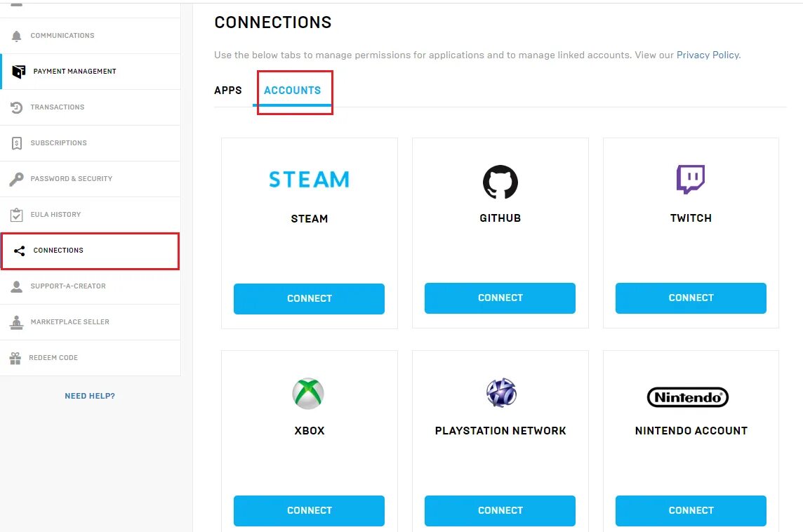Screen dimensions: 803x532
Task: Select Connections in the sidebar
Action: pyautogui.click(x=90, y=251)
